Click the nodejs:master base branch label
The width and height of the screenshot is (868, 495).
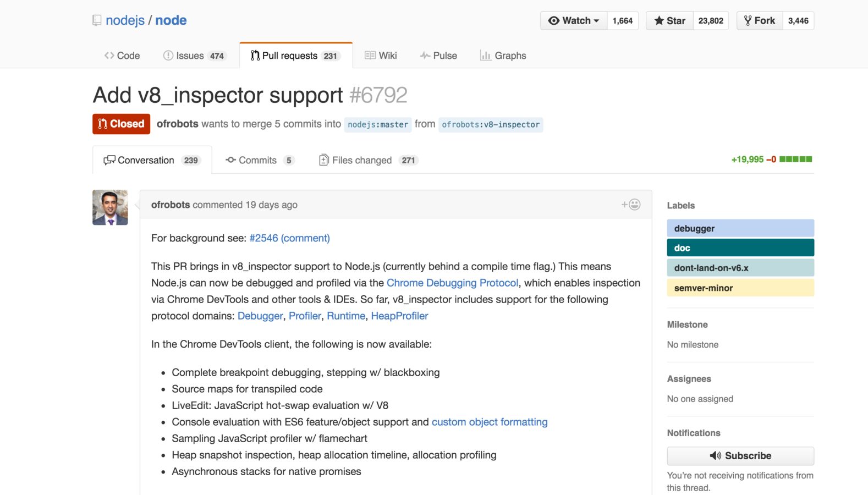[378, 124]
